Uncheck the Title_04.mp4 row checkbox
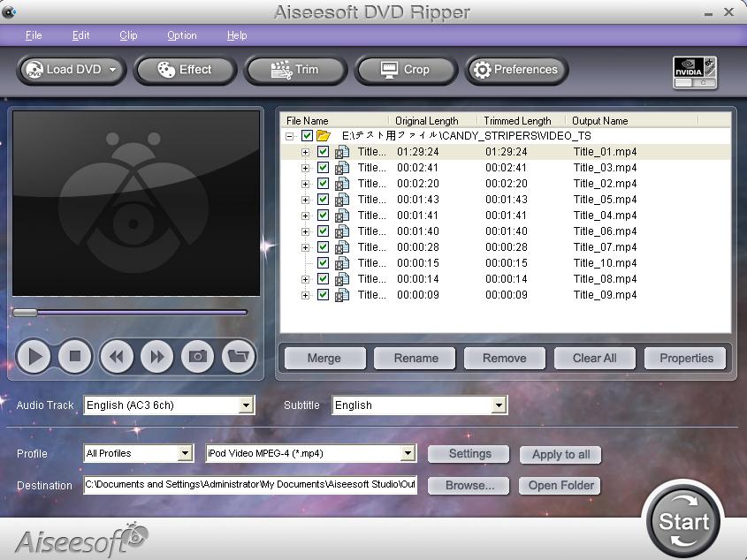 pyautogui.click(x=323, y=216)
